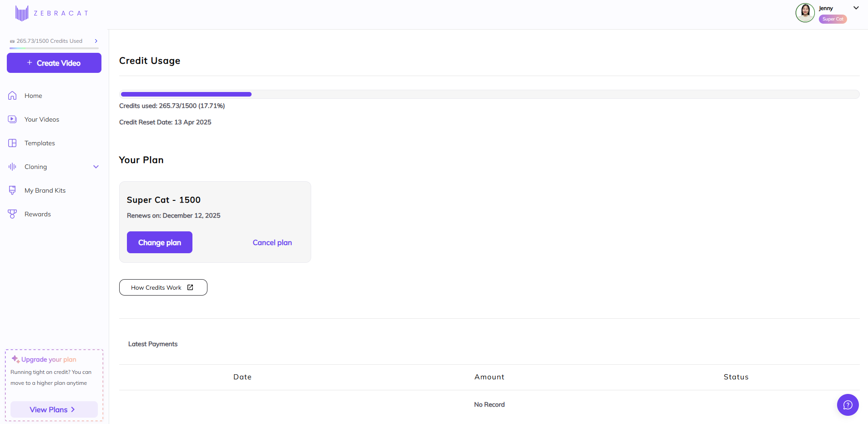Click the Jenny username text

click(x=826, y=8)
